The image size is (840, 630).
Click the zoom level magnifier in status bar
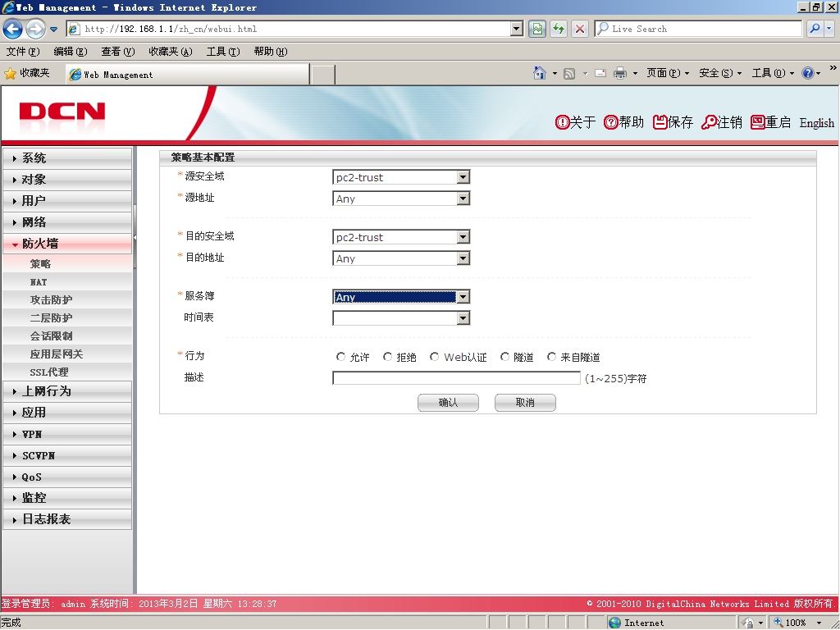pyautogui.click(x=778, y=622)
